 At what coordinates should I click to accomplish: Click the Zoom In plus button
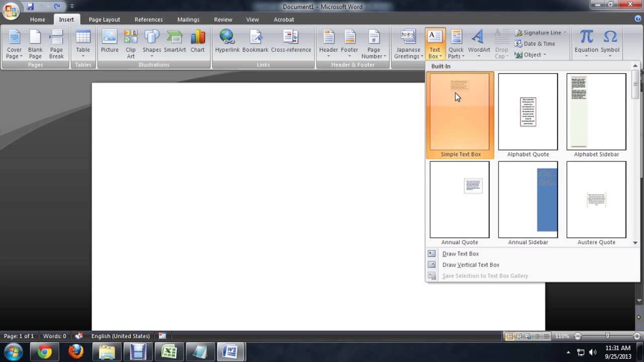pyautogui.click(x=637, y=336)
